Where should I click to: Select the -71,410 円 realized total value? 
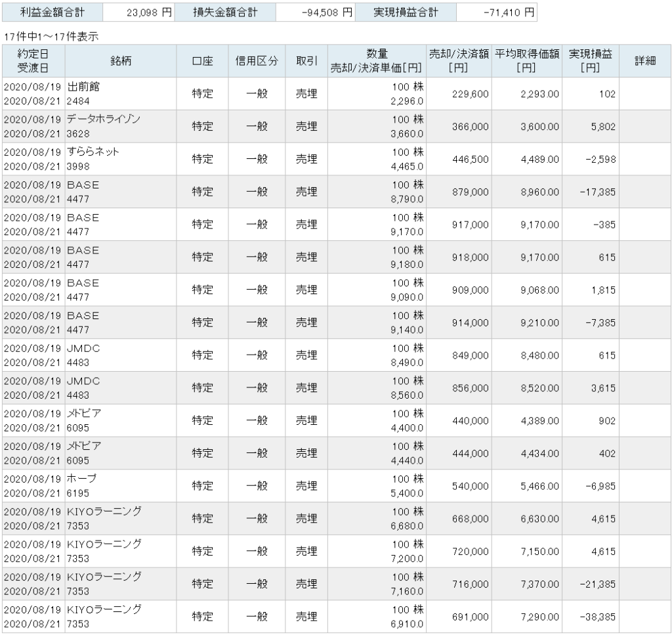[509, 13]
